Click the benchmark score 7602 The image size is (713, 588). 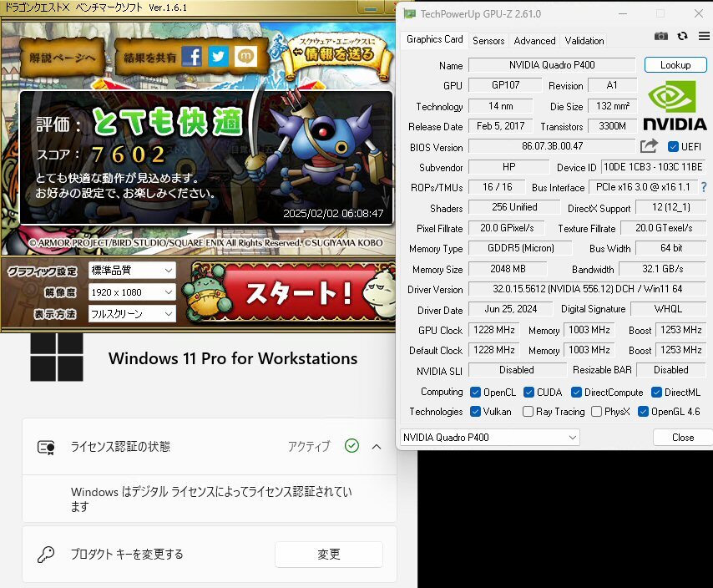129,155
